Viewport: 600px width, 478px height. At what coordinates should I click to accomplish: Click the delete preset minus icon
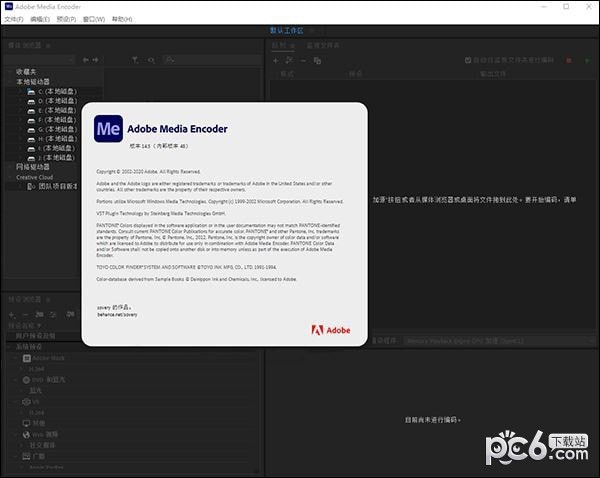tap(25, 315)
